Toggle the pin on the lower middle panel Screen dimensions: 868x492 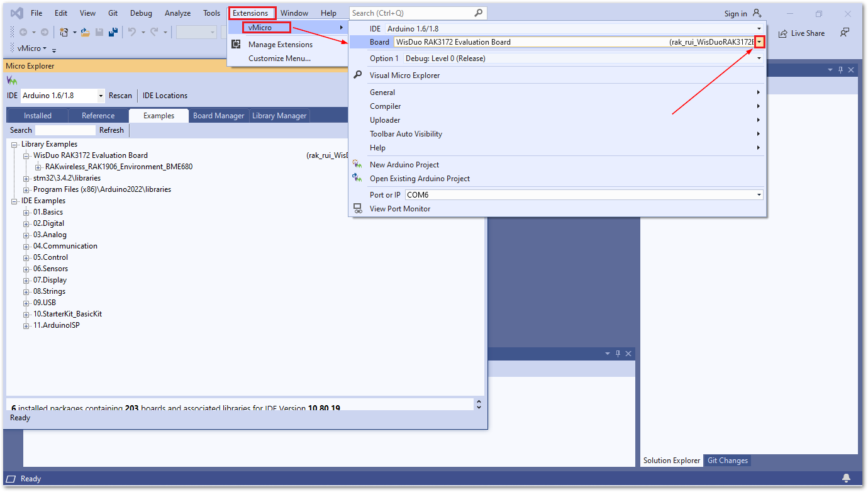[618, 354]
